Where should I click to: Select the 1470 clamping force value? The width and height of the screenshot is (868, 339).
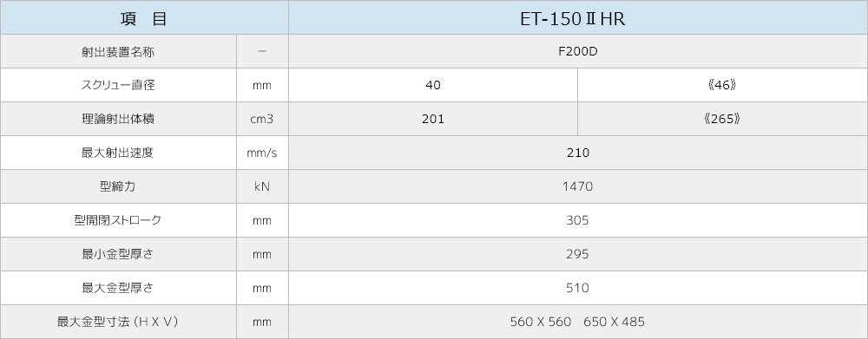click(x=578, y=186)
